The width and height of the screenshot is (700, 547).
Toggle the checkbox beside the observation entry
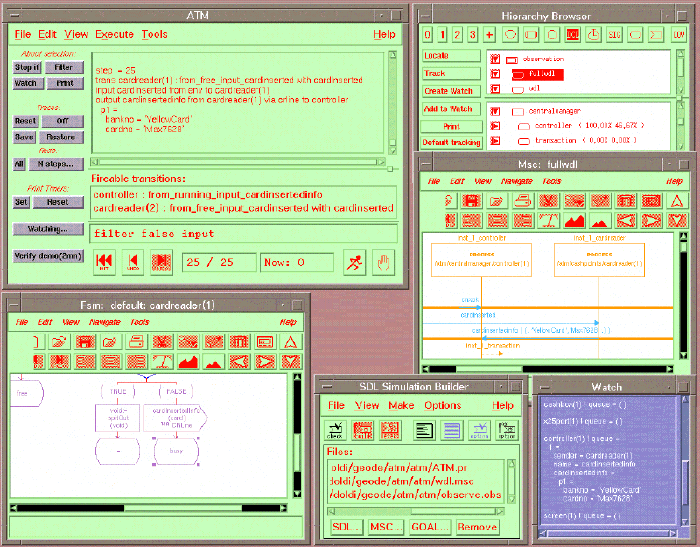click(495, 58)
